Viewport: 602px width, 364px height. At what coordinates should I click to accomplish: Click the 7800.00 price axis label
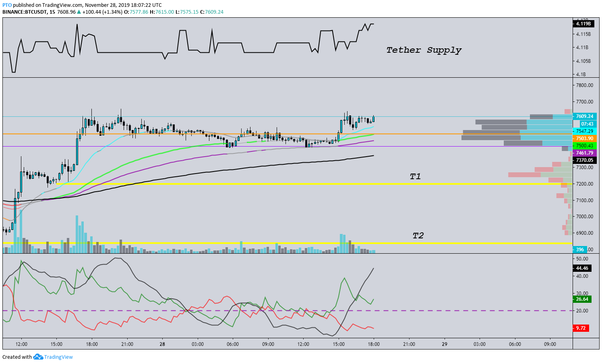click(x=584, y=85)
